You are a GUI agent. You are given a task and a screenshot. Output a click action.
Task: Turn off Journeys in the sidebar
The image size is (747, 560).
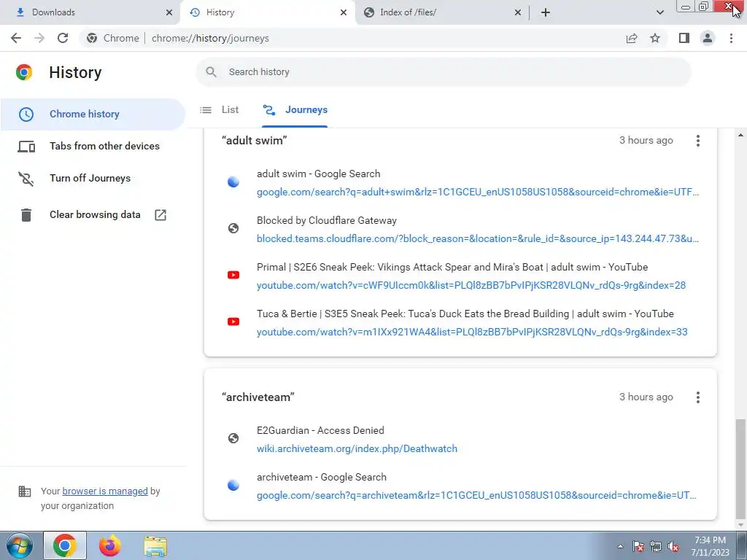[x=93, y=178]
